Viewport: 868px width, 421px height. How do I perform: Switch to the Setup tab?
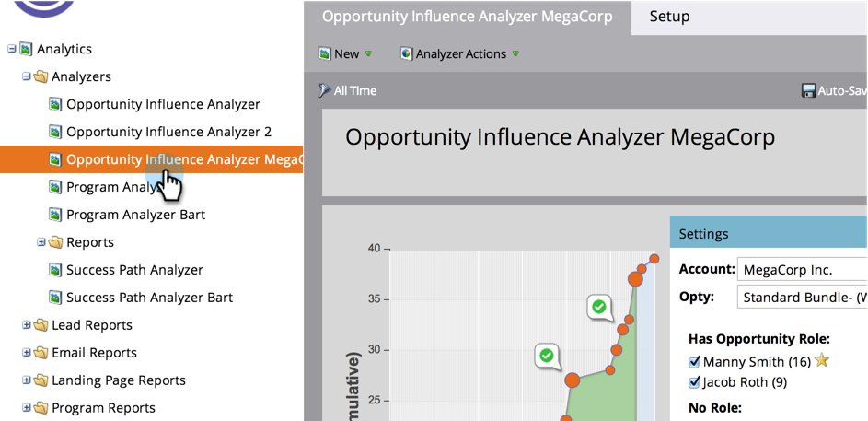click(x=669, y=17)
